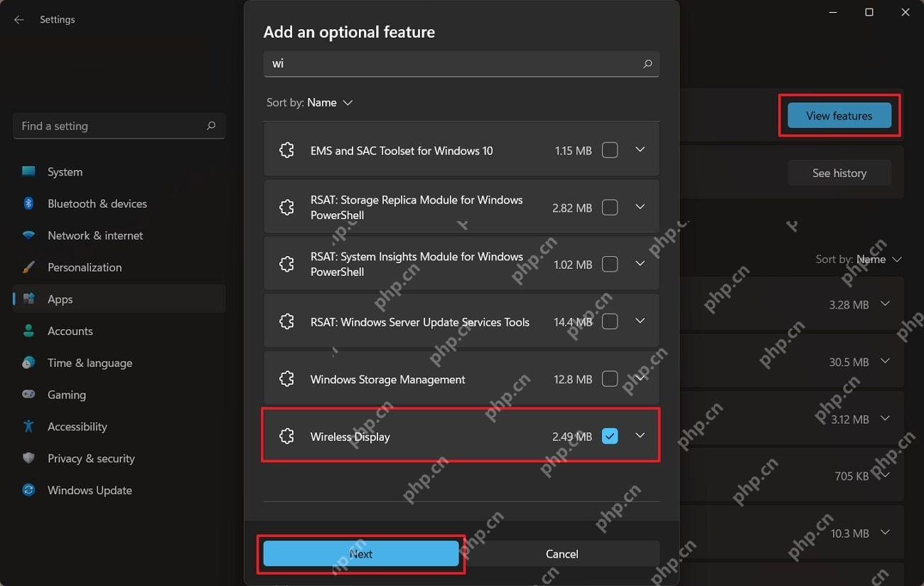Image resolution: width=924 pixels, height=586 pixels.
Task: Click 2.49 MB size of Wireless Display
Action: point(572,437)
